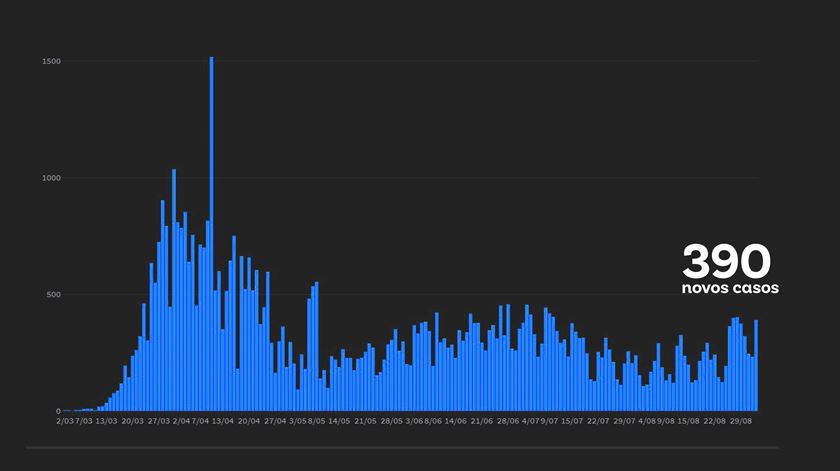Viewport: 840px width, 471px height.
Task: Select the 8/05 date label
Action: click(316, 422)
